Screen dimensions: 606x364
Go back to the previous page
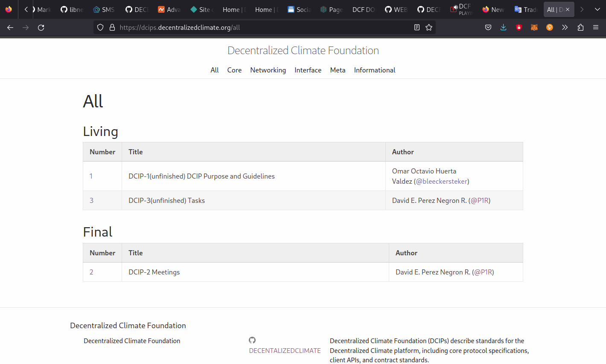(10, 27)
